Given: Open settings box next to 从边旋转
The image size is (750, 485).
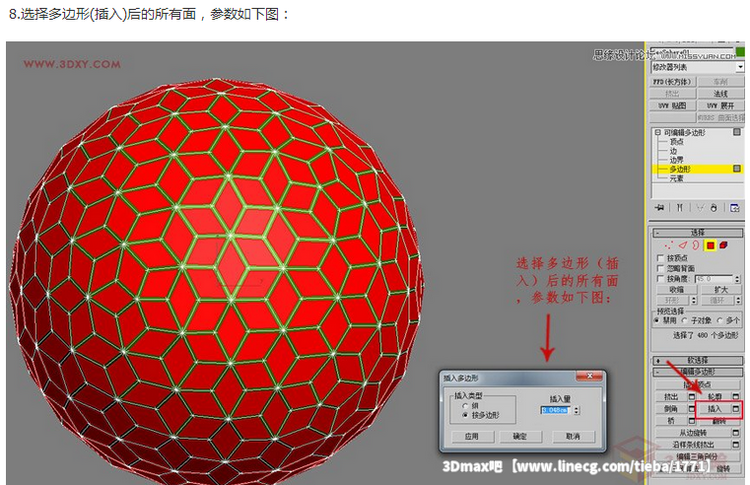Looking at the screenshot, I should click(736, 433).
